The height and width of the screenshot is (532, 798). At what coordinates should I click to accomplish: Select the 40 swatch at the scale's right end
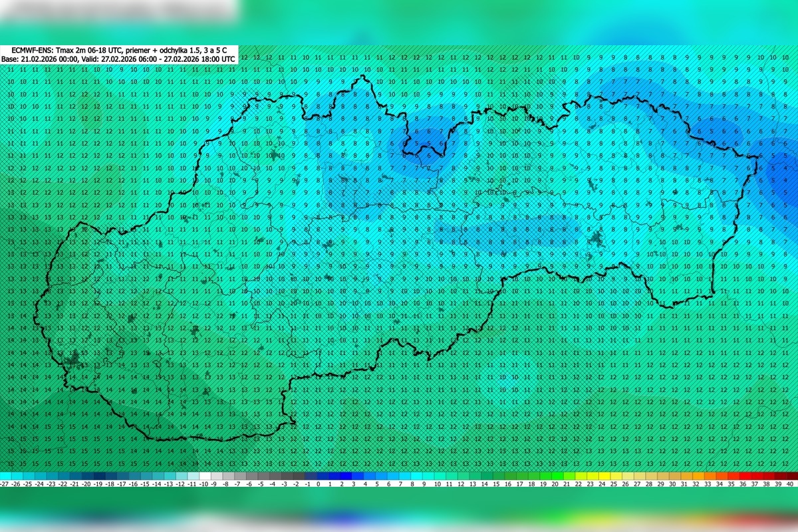789,475
